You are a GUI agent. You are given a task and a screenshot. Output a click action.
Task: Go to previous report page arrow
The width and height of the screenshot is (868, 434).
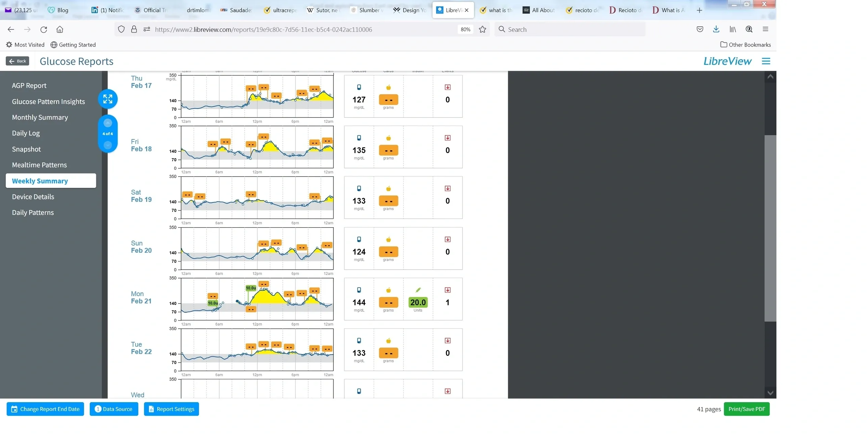[x=108, y=123]
